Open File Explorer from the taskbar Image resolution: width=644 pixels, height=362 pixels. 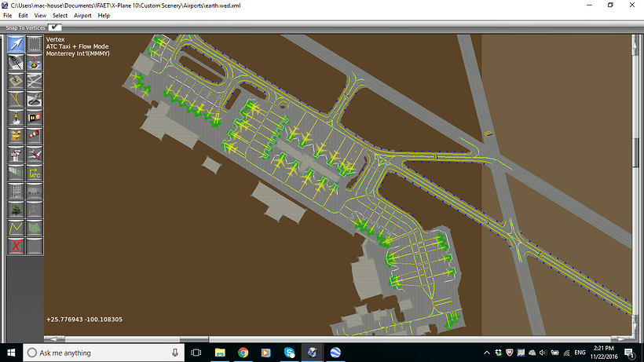(x=220, y=353)
